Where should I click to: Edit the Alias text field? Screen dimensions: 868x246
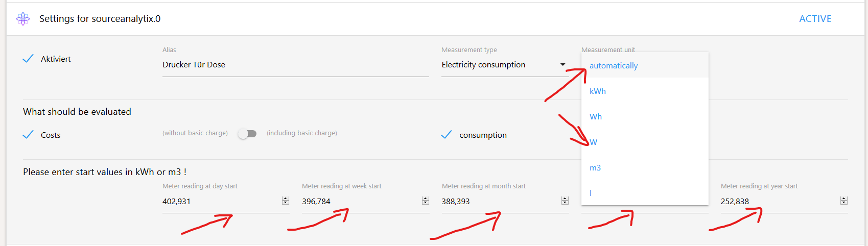point(295,65)
